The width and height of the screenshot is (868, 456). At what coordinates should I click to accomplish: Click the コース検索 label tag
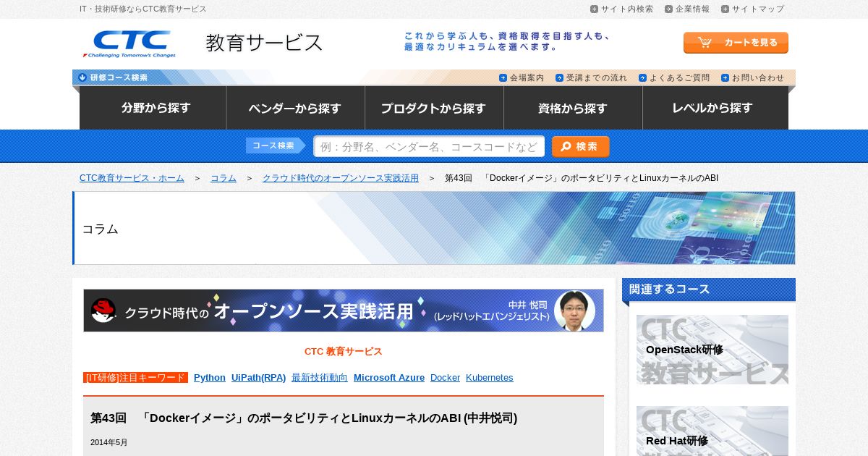(x=276, y=145)
